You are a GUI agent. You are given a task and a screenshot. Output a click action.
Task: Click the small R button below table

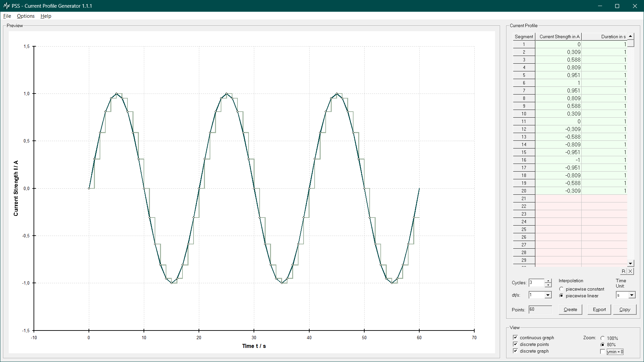pos(624,271)
